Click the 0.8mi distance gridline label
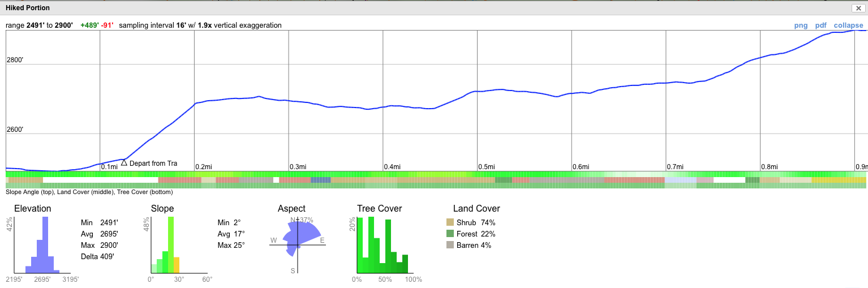The image size is (868, 288). pos(770,167)
